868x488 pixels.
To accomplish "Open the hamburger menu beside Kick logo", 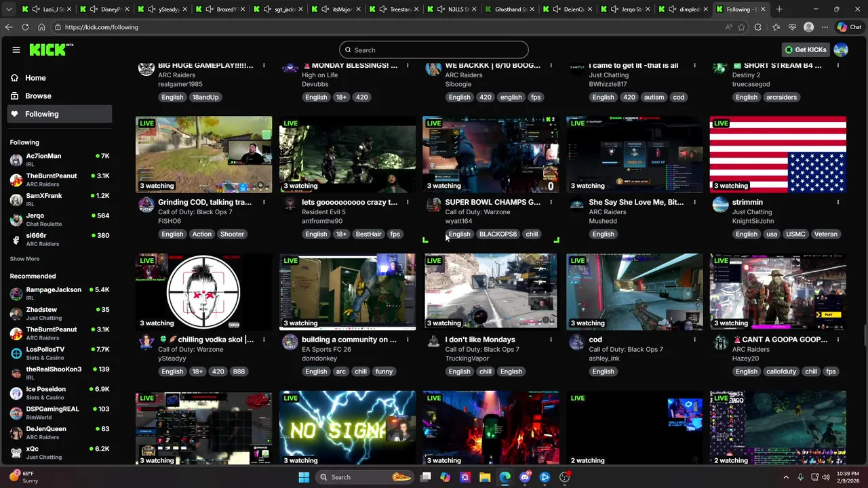I will (16, 49).
